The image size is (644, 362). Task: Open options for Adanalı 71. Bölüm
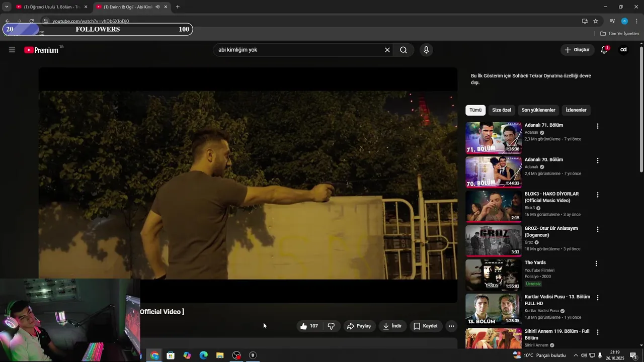(598, 126)
